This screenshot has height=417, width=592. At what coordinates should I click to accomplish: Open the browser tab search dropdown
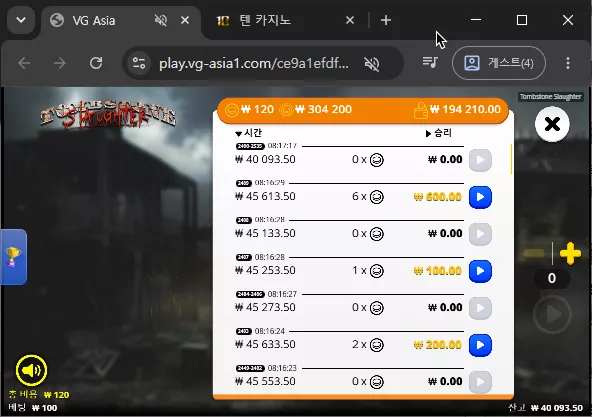click(x=21, y=20)
